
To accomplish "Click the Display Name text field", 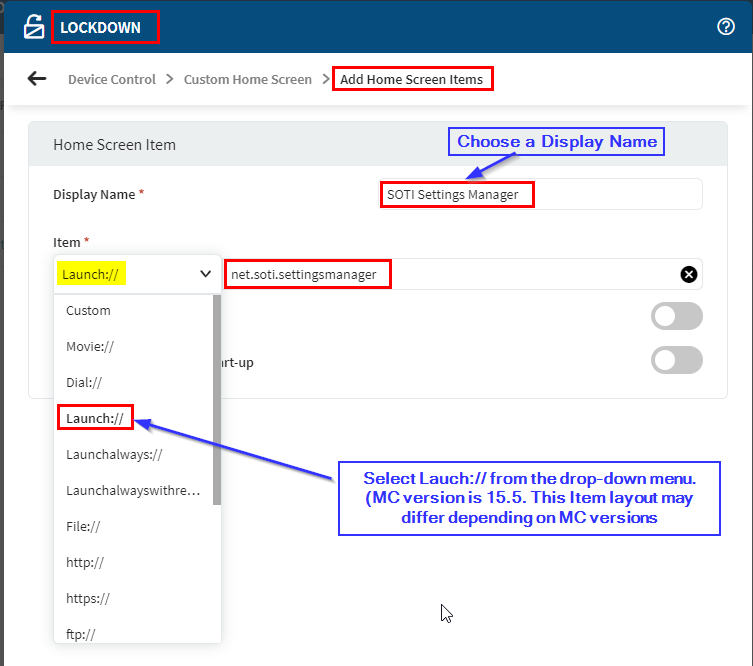I will [540, 194].
